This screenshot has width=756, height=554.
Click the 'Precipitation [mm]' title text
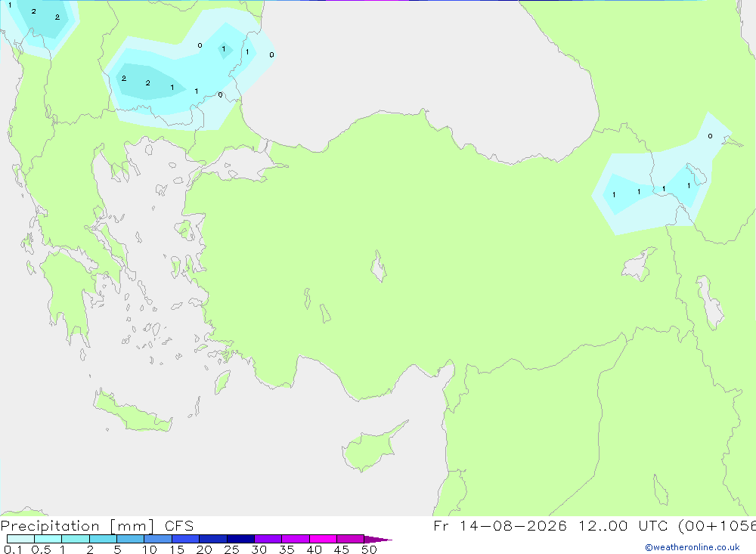(x=78, y=526)
